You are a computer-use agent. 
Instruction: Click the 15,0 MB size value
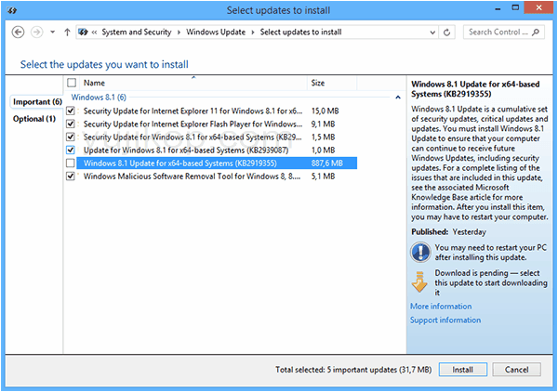(x=325, y=111)
